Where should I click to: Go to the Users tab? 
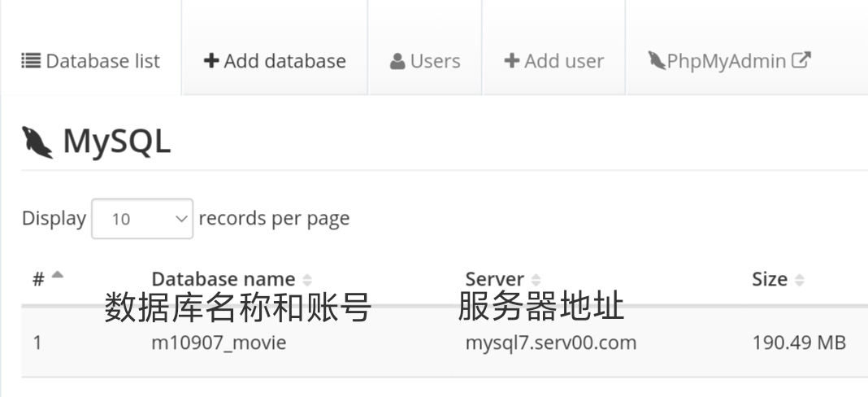pyautogui.click(x=425, y=61)
